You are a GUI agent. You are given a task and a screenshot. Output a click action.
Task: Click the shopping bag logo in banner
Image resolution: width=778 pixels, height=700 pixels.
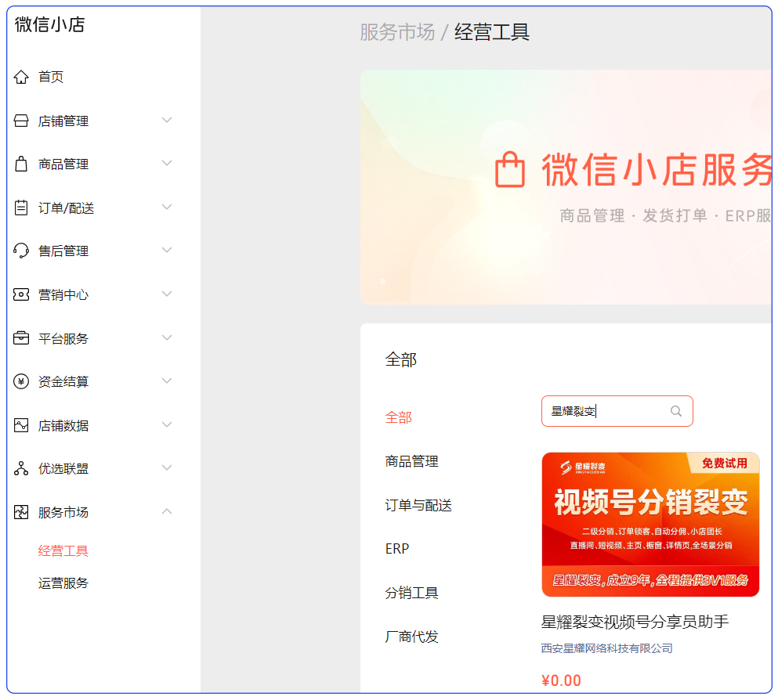click(x=509, y=170)
